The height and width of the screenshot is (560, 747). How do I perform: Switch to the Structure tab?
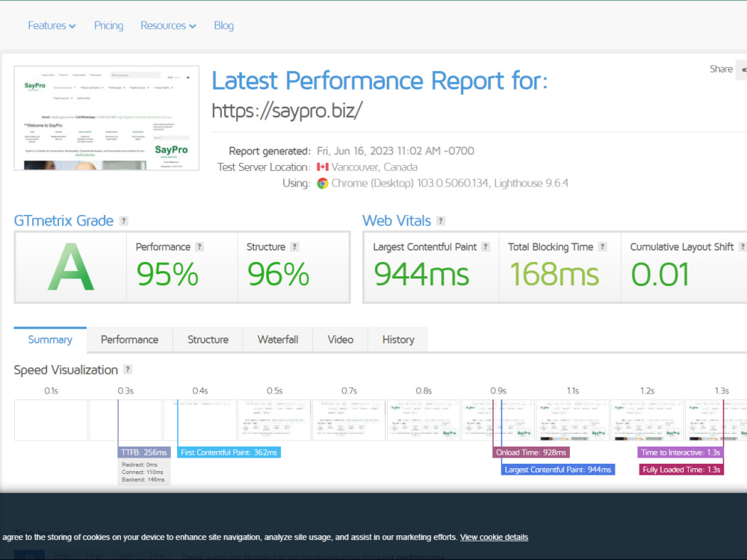208,340
